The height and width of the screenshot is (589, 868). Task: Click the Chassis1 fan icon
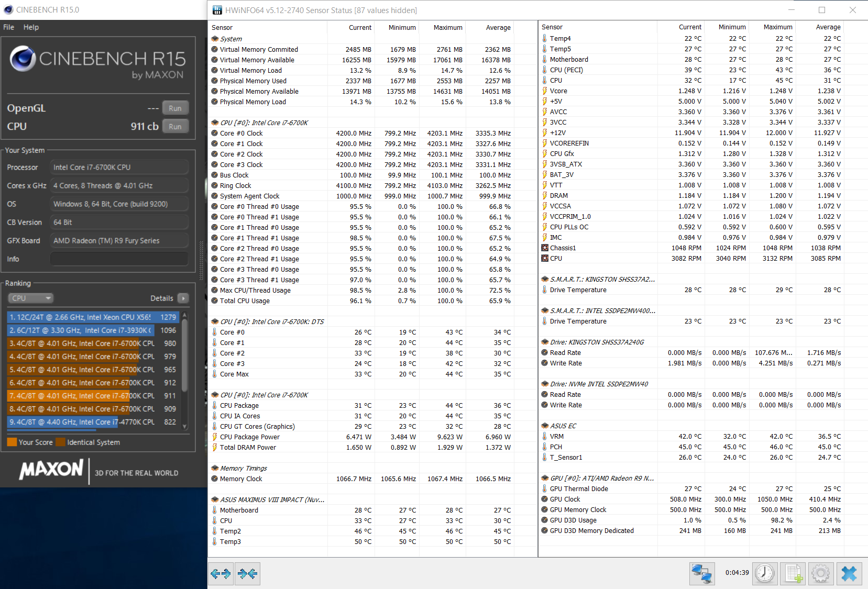[x=545, y=248]
